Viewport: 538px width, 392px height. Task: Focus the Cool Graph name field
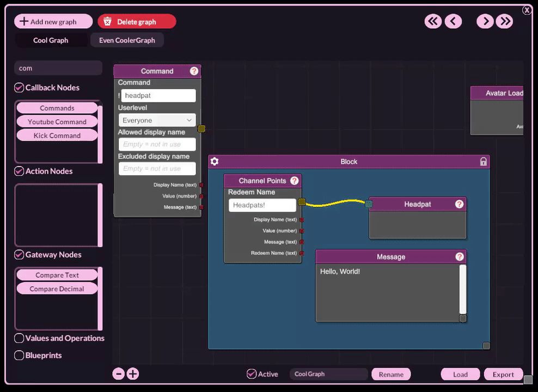click(x=329, y=374)
